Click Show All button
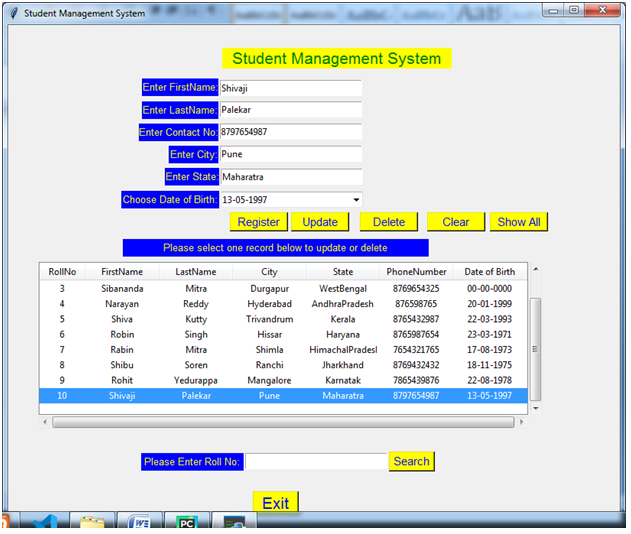This screenshot has width=631, height=534. click(519, 222)
